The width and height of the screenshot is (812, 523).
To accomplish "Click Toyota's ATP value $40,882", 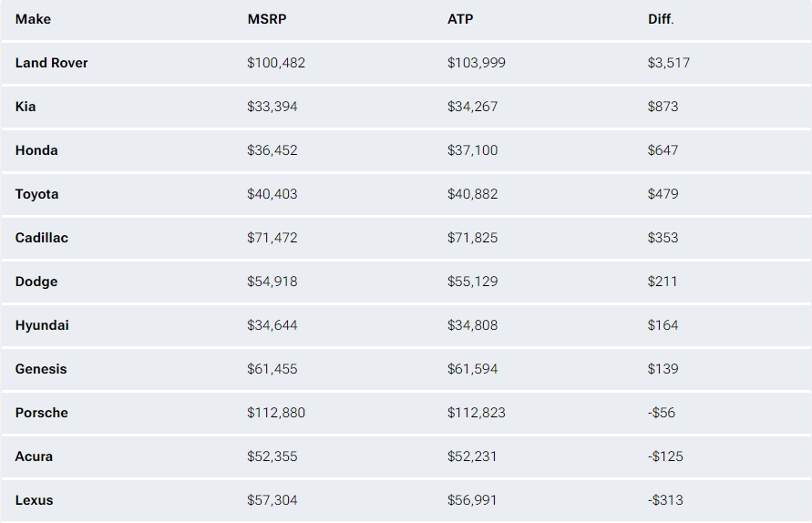I will [472, 194].
